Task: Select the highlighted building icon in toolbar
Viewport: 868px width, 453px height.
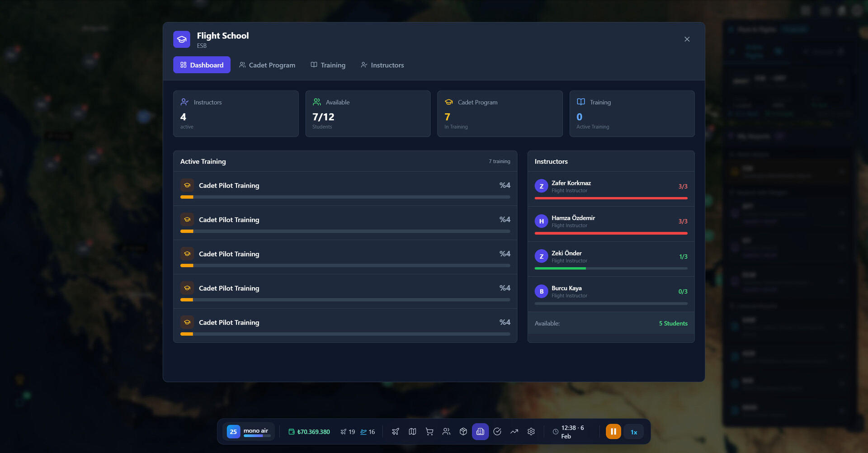Action: [480, 432]
